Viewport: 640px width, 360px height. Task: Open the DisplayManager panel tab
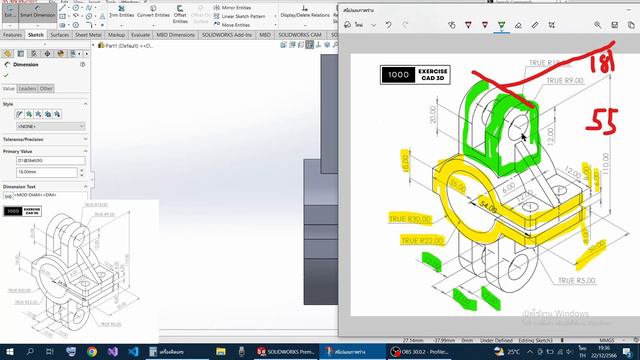click(61, 53)
